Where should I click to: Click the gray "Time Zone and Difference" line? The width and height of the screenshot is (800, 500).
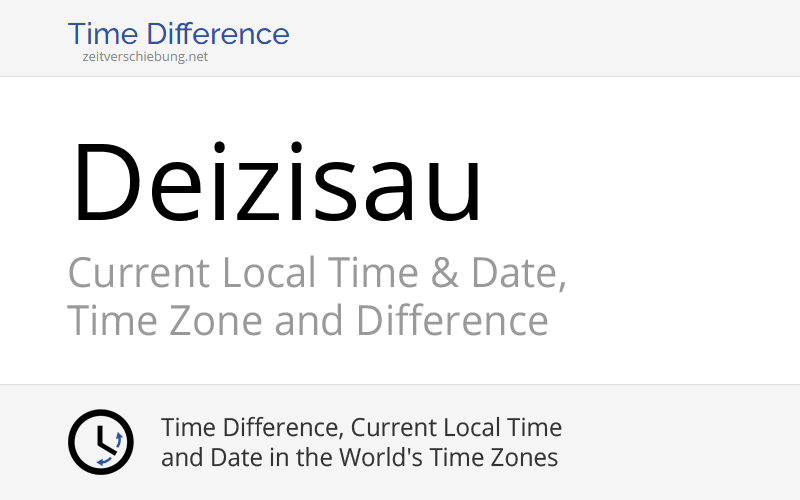(307, 322)
